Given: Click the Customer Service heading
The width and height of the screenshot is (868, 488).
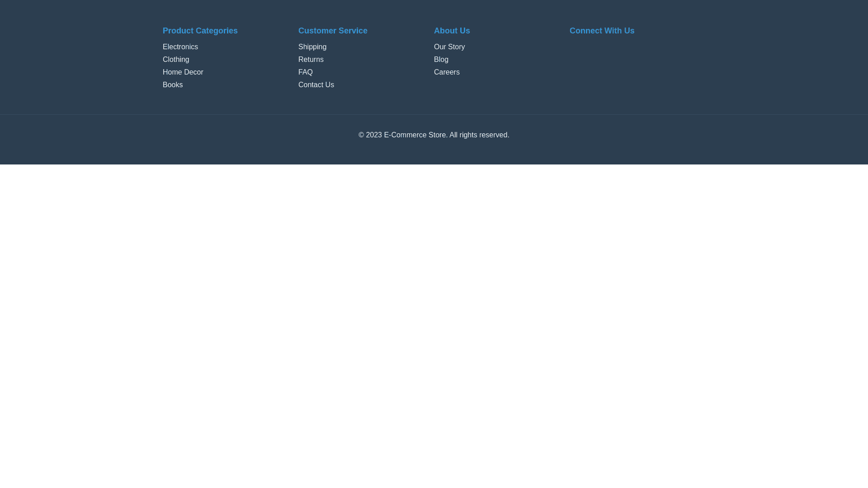Looking at the screenshot, I should coord(333,31).
